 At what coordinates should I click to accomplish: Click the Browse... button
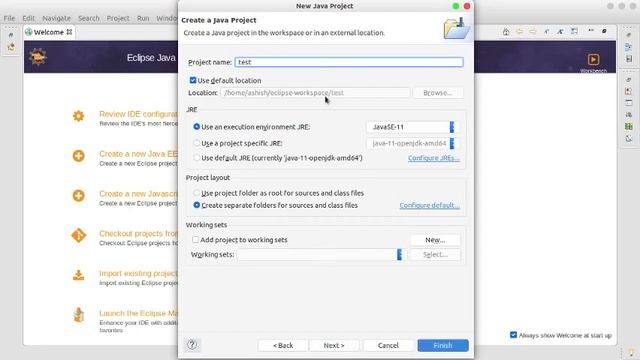click(438, 93)
